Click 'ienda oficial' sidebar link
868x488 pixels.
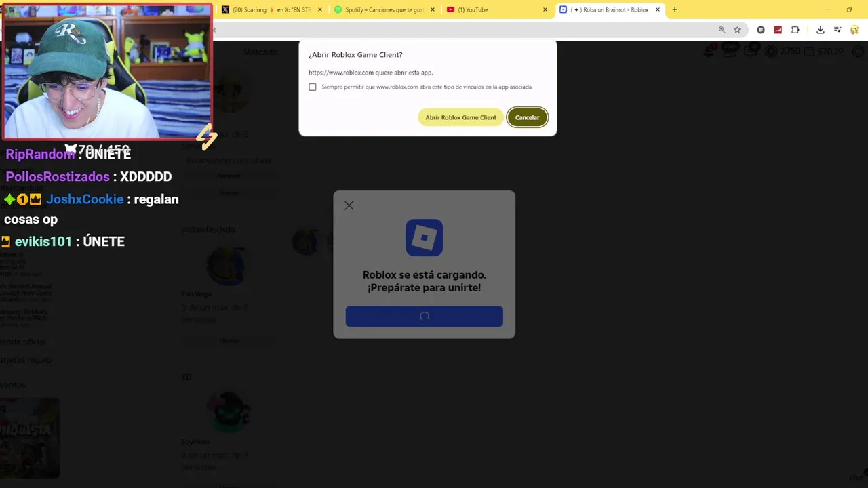click(23, 342)
